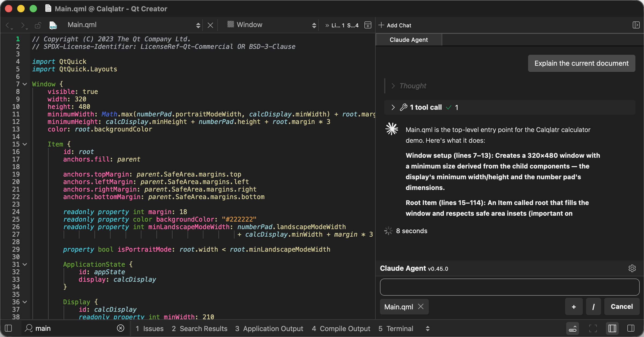This screenshot has height=337, width=644.
Task: Focus the locator field containing main
Action: (75, 328)
